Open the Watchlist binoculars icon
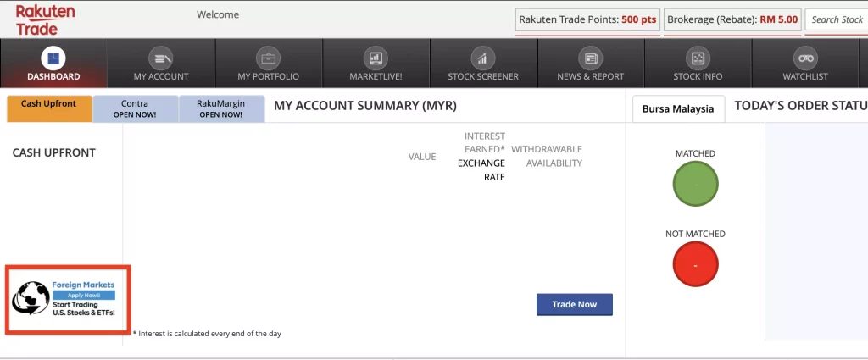This screenshot has width=868, height=360. click(x=805, y=58)
